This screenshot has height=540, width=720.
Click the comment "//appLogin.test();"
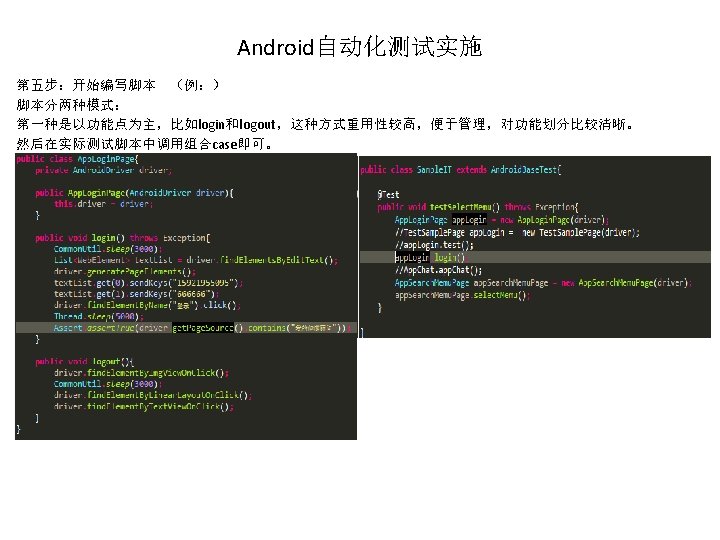tap(434, 245)
